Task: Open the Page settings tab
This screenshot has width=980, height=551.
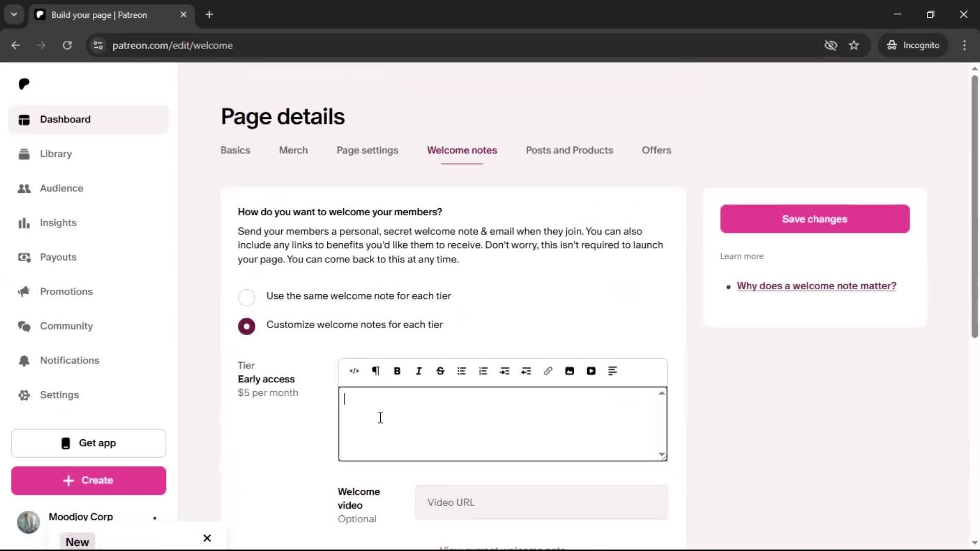Action: click(x=367, y=151)
